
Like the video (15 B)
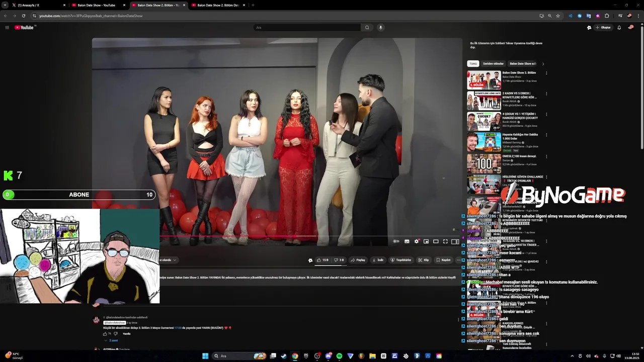(x=322, y=260)
